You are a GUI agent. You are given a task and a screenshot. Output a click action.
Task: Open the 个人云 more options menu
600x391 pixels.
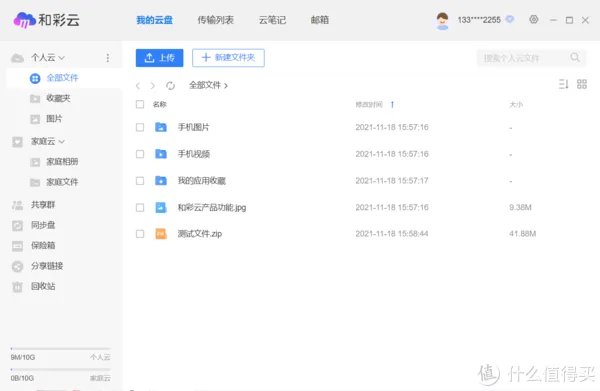pos(108,58)
